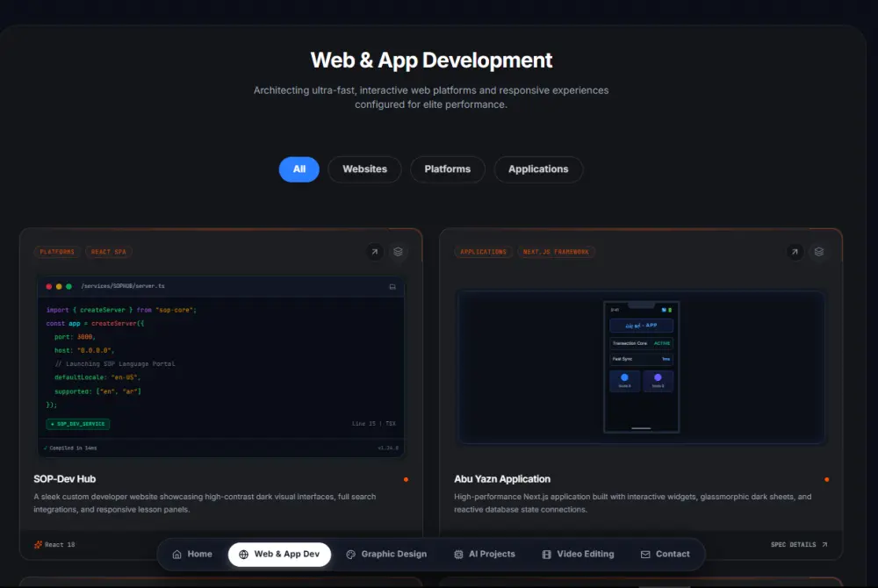Click layers stack icon on Abu Yazn Application card
The height and width of the screenshot is (588, 878).
click(818, 252)
